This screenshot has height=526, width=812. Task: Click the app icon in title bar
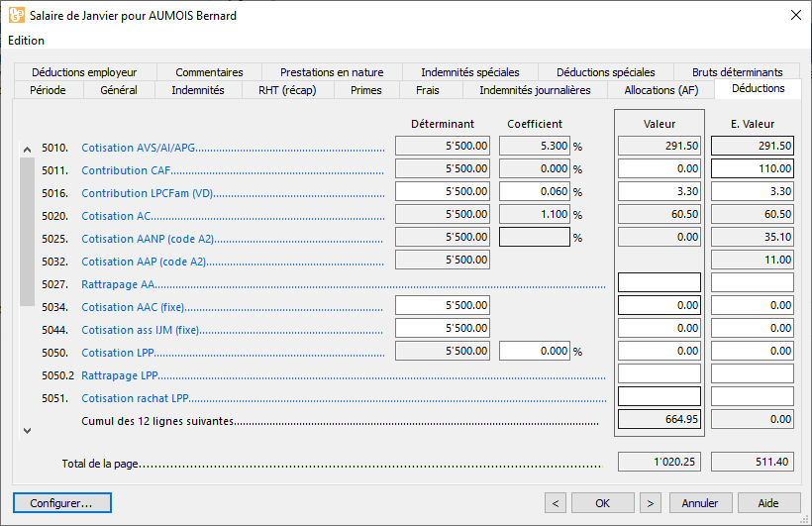pyautogui.click(x=17, y=15)
